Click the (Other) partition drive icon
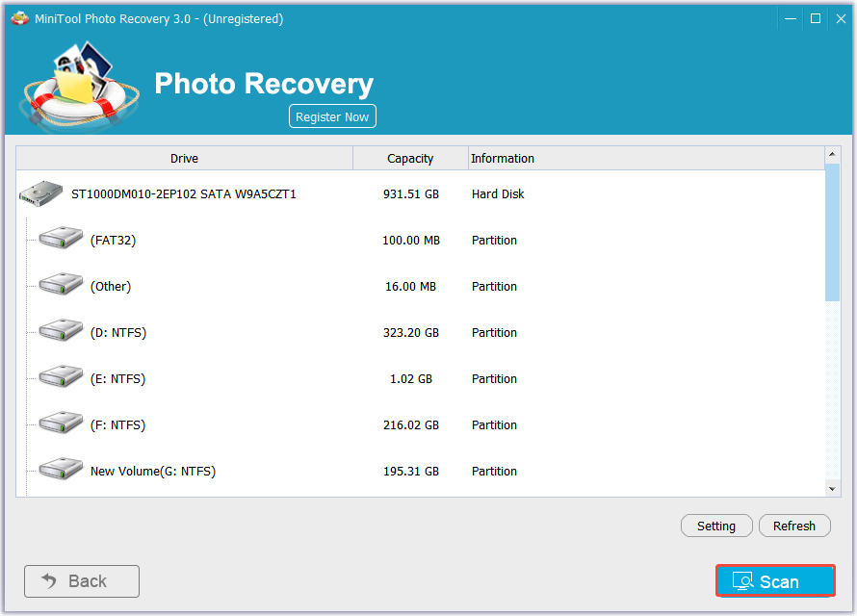Screen dimensions: 857x616 pyautogui.click(x=61, y=283)
